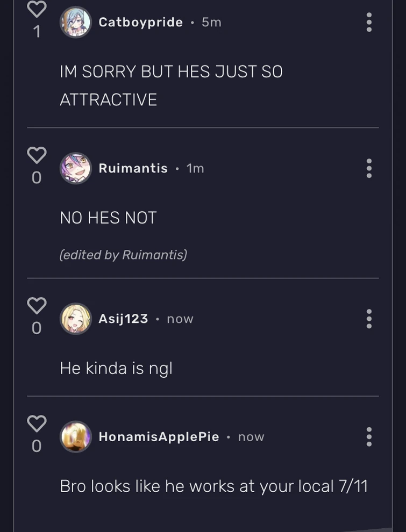The width and height of the screenshot is (406, 532).
Task: Like Asij123's comment with the heart icon
Action: 37,305
